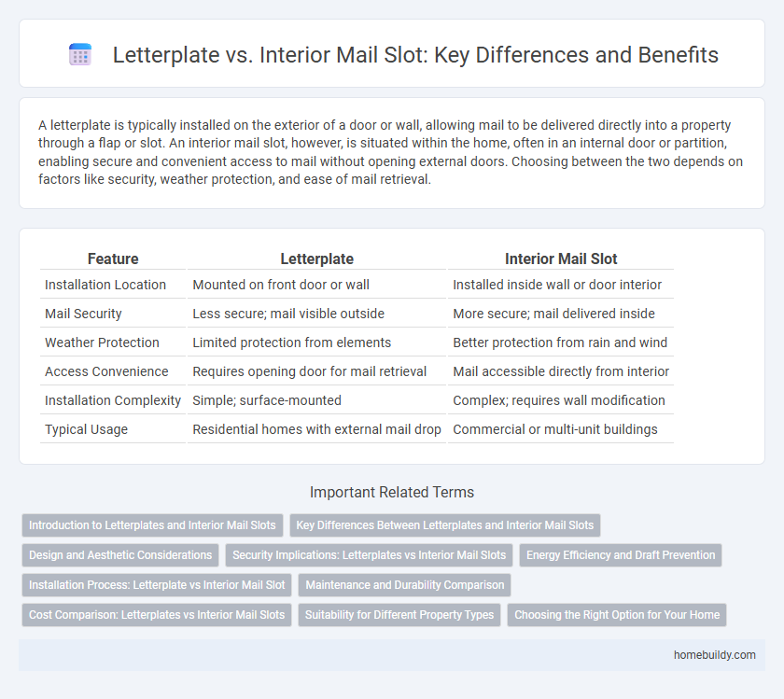784x699 pixels.
Task: Click Suitability for Different Property Types term
Action: click(399, 615)
